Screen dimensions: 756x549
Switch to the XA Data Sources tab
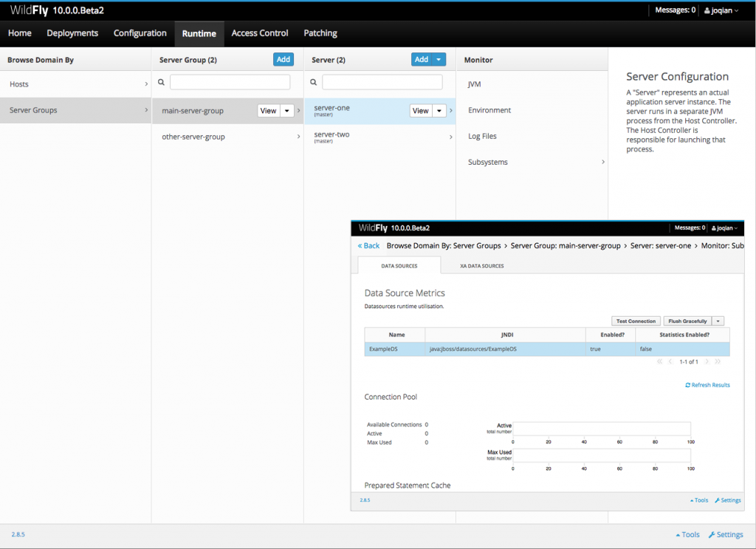481,266
